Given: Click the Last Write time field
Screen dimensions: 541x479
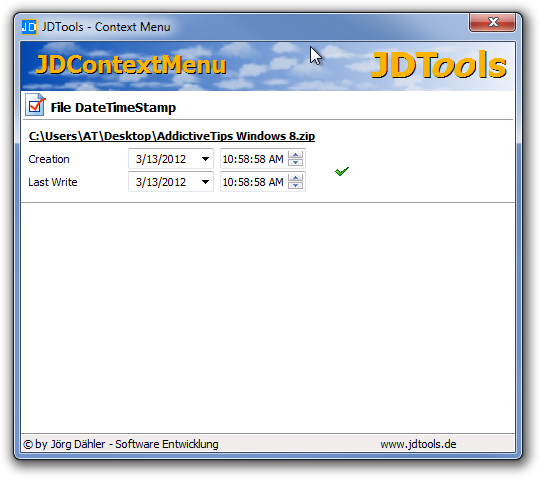Looking at the screenshot, I should (254, 182).
